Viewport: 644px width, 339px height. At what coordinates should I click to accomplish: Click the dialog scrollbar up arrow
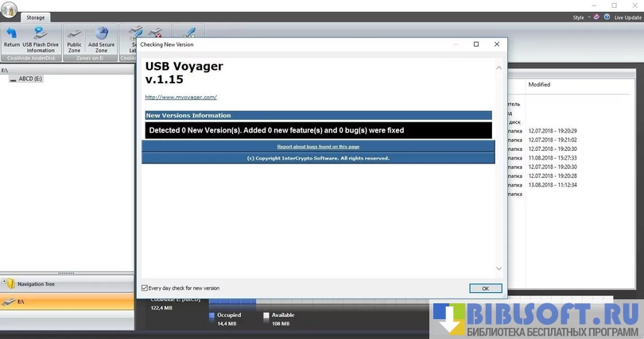tap(499, 67)
